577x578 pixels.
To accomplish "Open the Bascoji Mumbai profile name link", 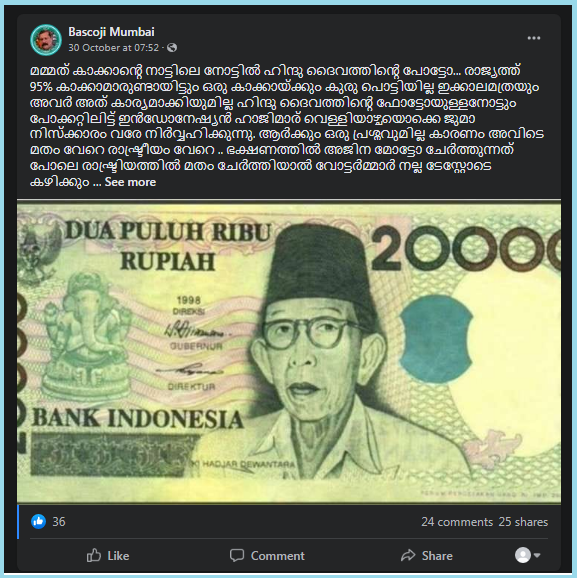I will (x=111, y=32).
